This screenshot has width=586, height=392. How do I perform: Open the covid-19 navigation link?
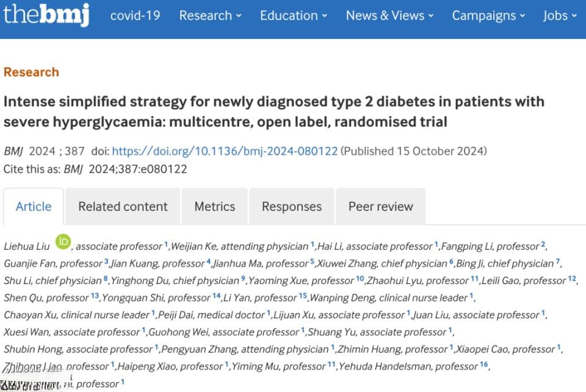(136, 16)
